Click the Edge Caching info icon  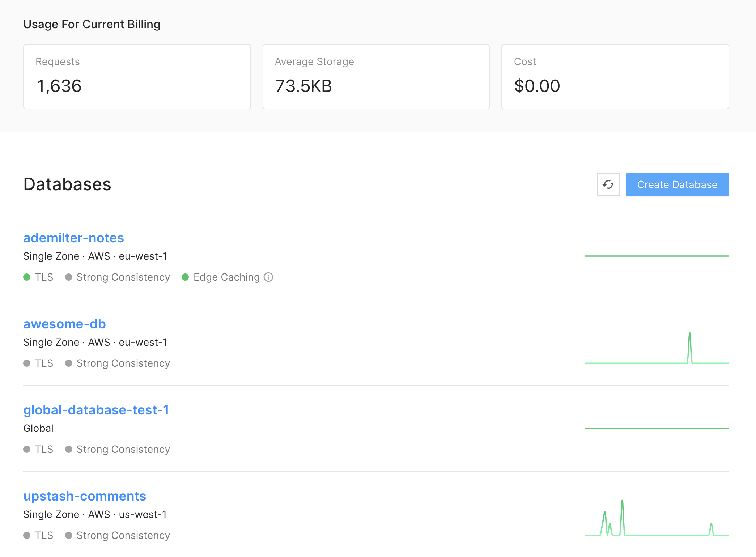tap(268, 277)
